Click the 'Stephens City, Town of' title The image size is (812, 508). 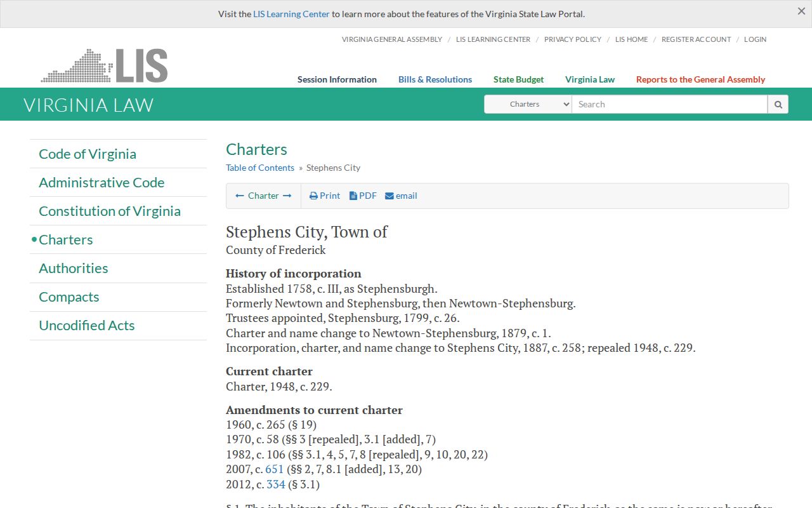pos(306,232)
